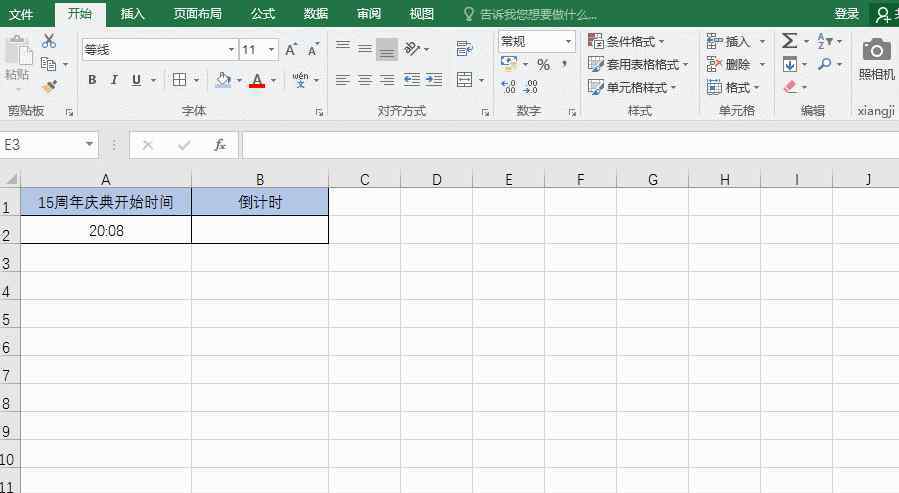Select cell A2 with 20:08
The image size is (899, 493).
(x=106, y=230)
